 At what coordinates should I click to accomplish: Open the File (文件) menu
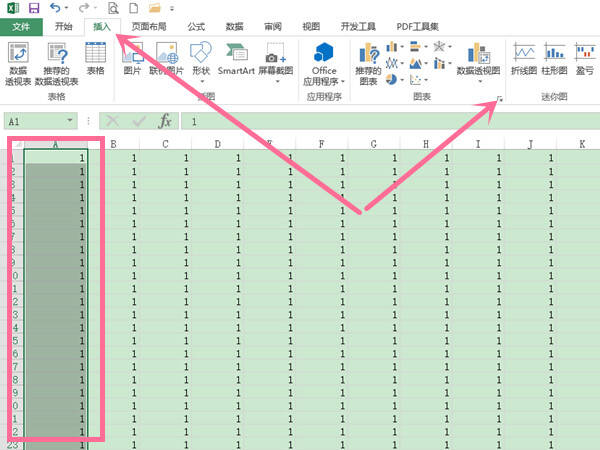(x=21, y=26)
